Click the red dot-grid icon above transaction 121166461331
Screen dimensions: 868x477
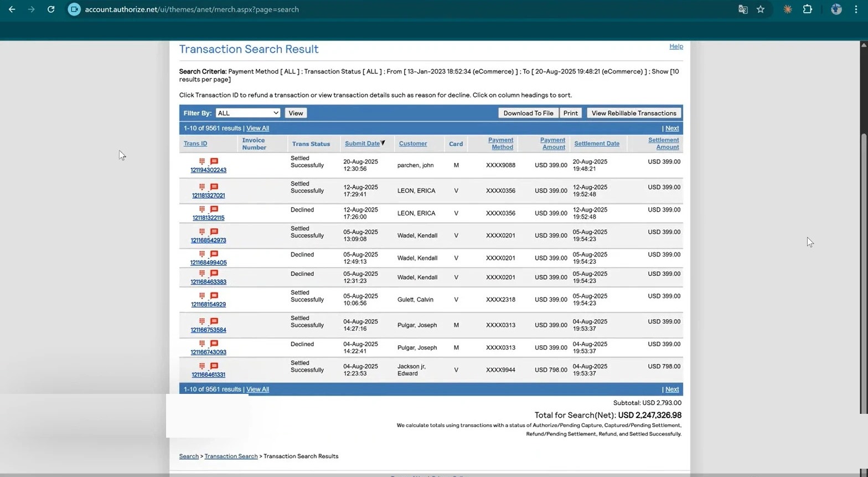[x=202, y=366]
